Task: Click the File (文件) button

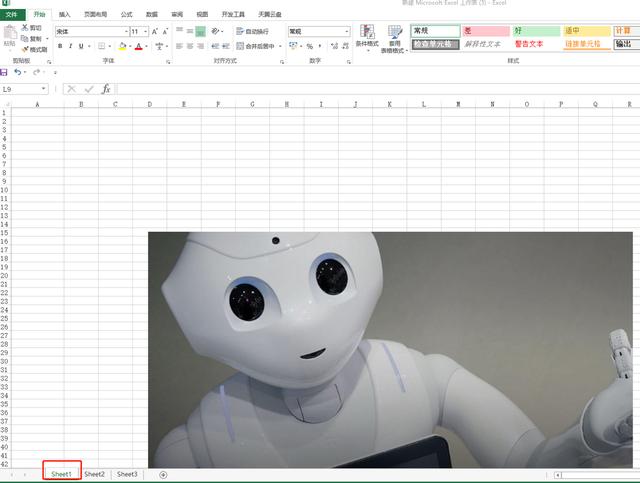Action: [x=12, y=15]
